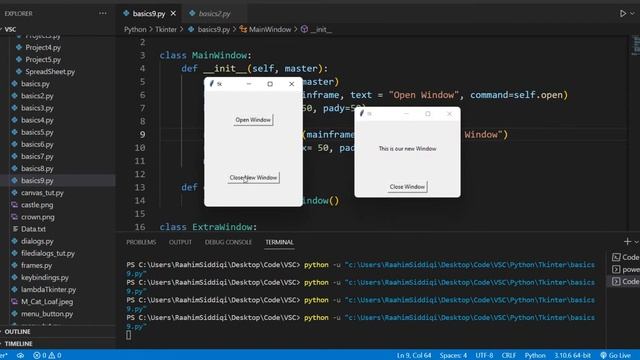Screen dimensions: 640x360
Task: Switch to the OUTPUT panel tab
Action: (x=180, y=242)
